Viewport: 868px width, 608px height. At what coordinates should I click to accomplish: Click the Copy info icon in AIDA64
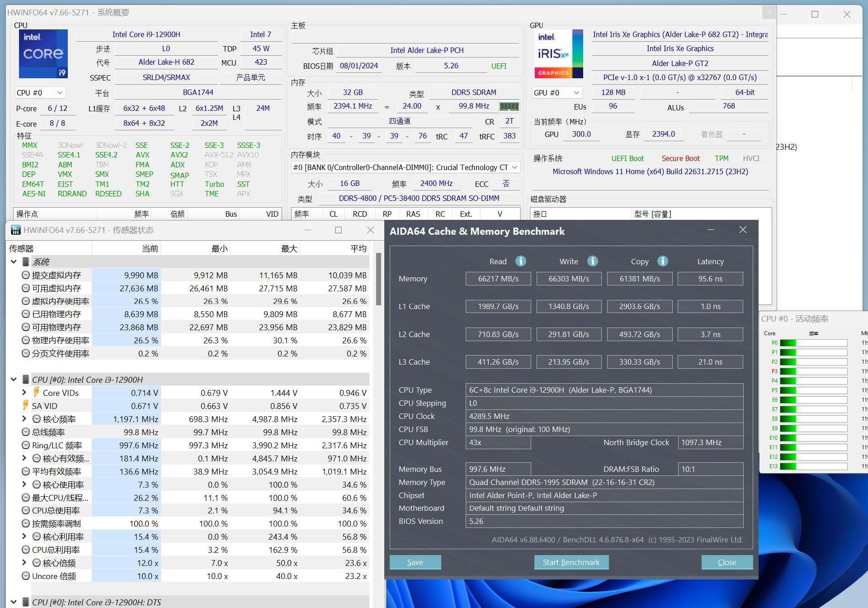663,261
